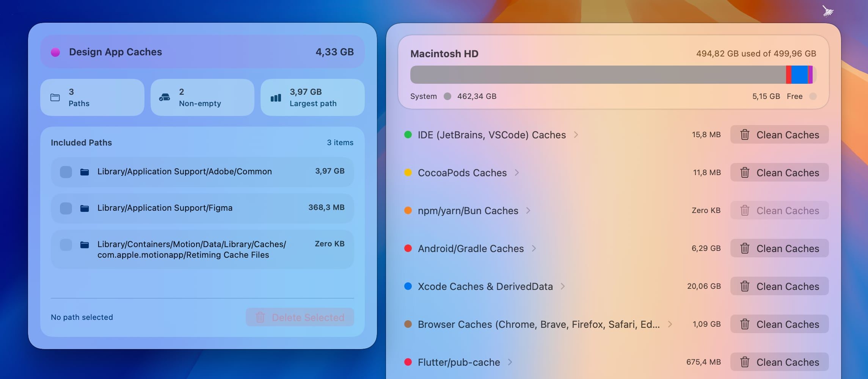This screenshot has width=868, height=379.
Task: Click the folder icon next to Figma path
Action: pos(85,208)
